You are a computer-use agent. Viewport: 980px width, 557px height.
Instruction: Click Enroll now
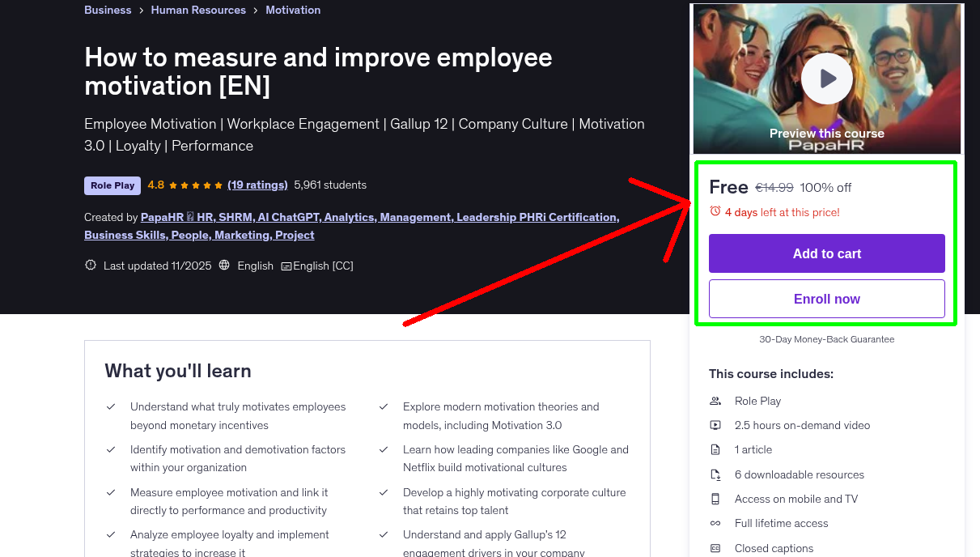pyautogui.click(x=826, y=298)
